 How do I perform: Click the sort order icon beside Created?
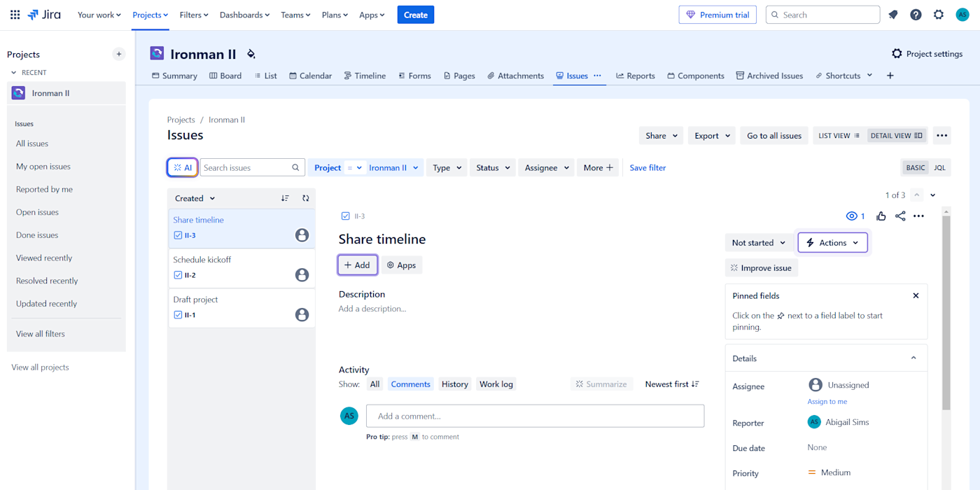[x=285, y=198]
